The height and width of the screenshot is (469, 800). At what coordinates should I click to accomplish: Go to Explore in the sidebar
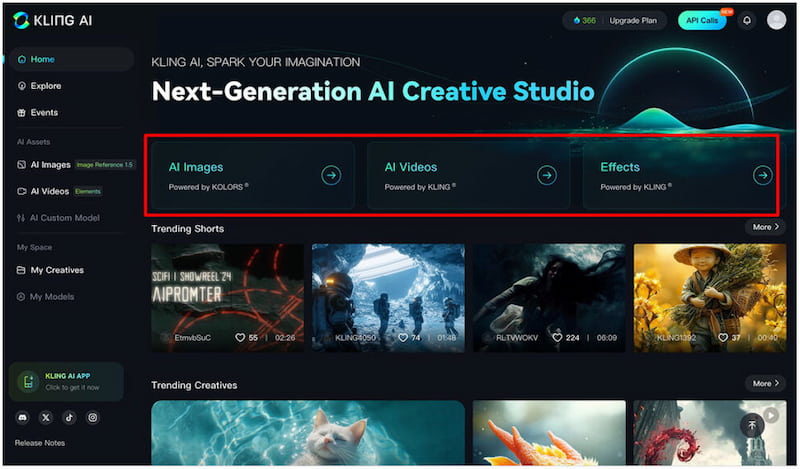coord(45,86)
